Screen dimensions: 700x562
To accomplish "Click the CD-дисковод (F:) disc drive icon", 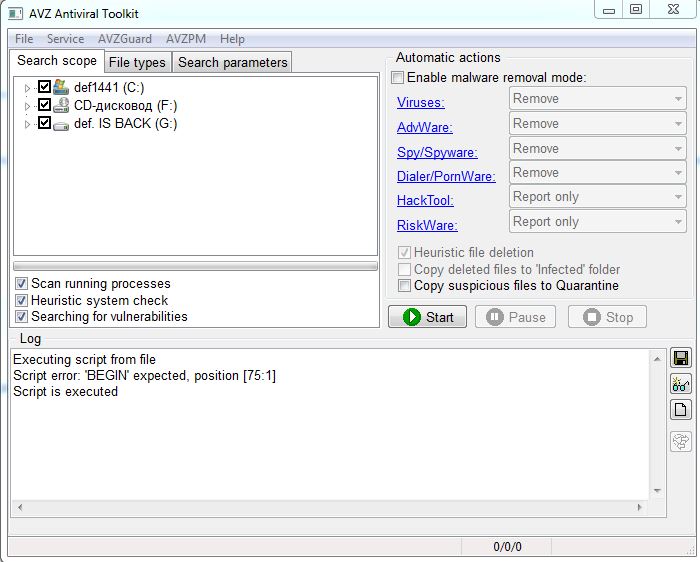I will 61,105.
